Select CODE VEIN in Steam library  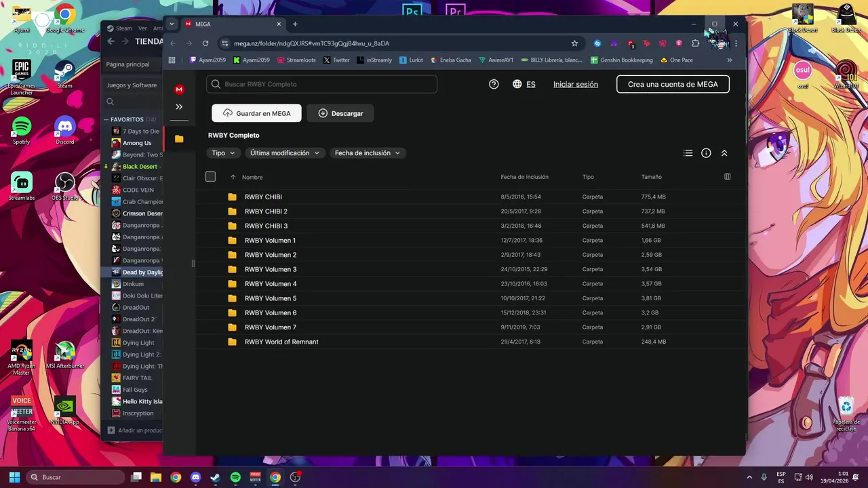click(x=138, y=190)
